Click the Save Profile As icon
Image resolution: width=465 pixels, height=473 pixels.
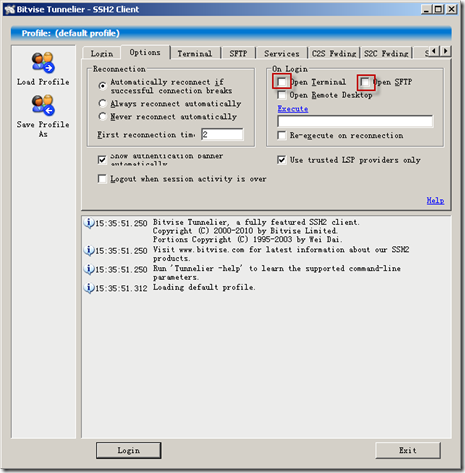43,105
